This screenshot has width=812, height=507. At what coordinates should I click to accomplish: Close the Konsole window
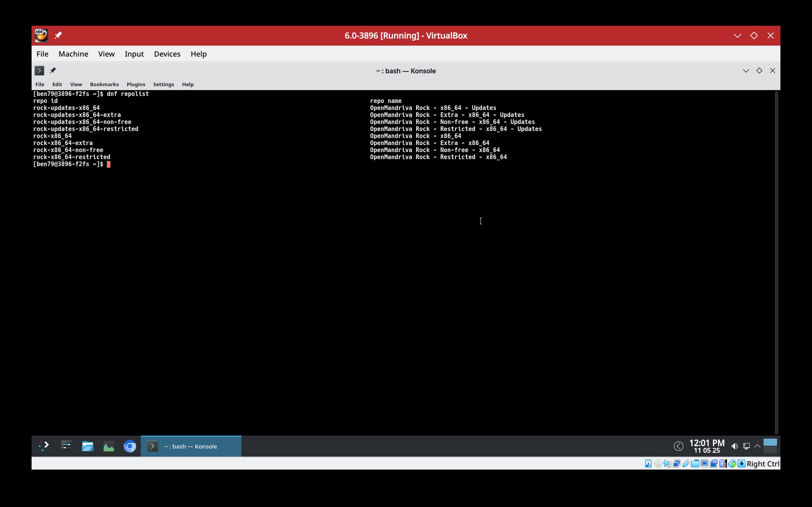773,71
